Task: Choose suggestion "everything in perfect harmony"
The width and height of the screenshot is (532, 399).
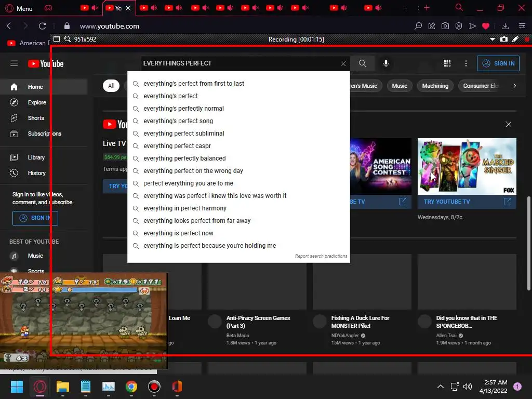Action: 238,208
